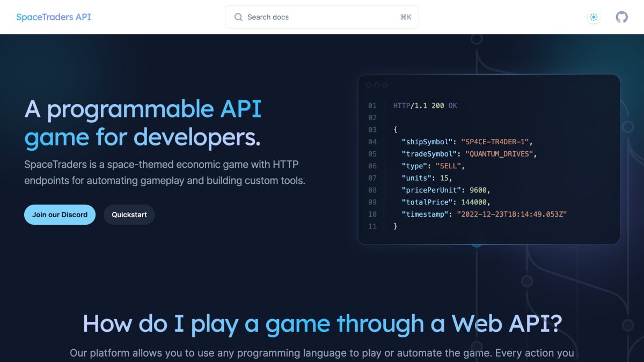Image resolution: width=644 pixels, height=362 pixels.
Task: Click line number 11 in code panel
Action: 372,226
